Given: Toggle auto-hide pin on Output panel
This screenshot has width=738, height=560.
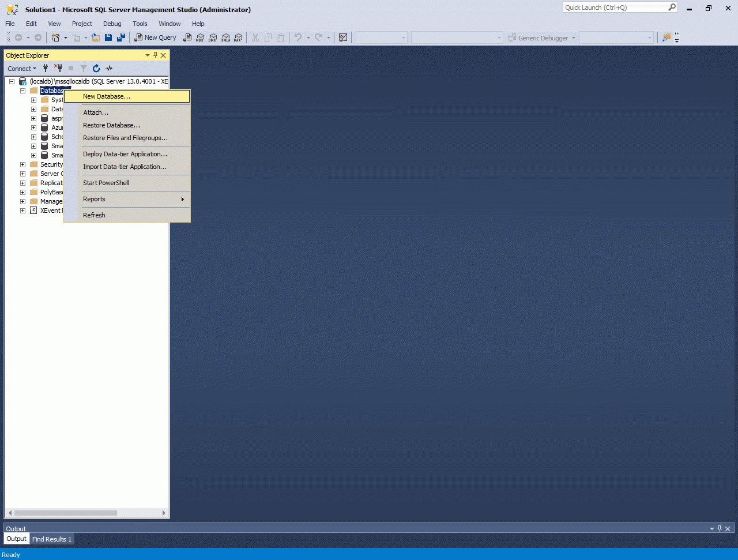Looking at the screenshot, I should click(x=720, y=528).
